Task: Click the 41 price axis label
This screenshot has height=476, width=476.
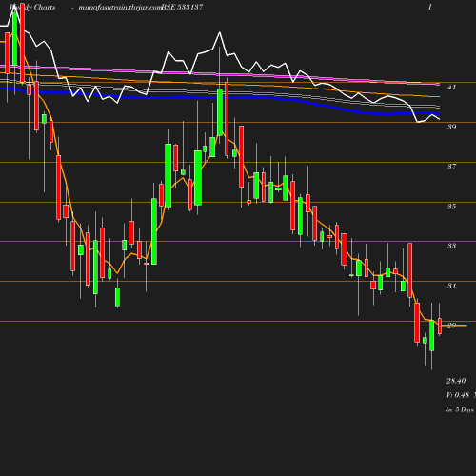Action: (x=451, y=87)
